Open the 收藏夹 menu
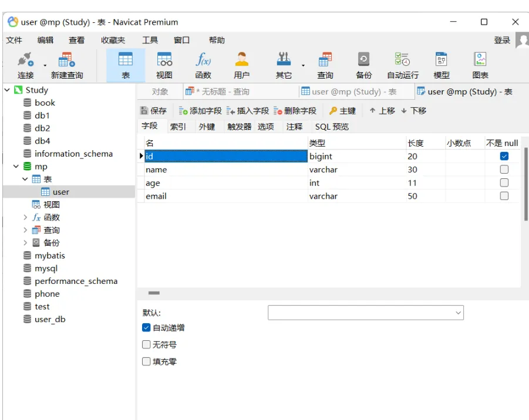Viewport: 529px width, 420px height. [x=113, y=40]
